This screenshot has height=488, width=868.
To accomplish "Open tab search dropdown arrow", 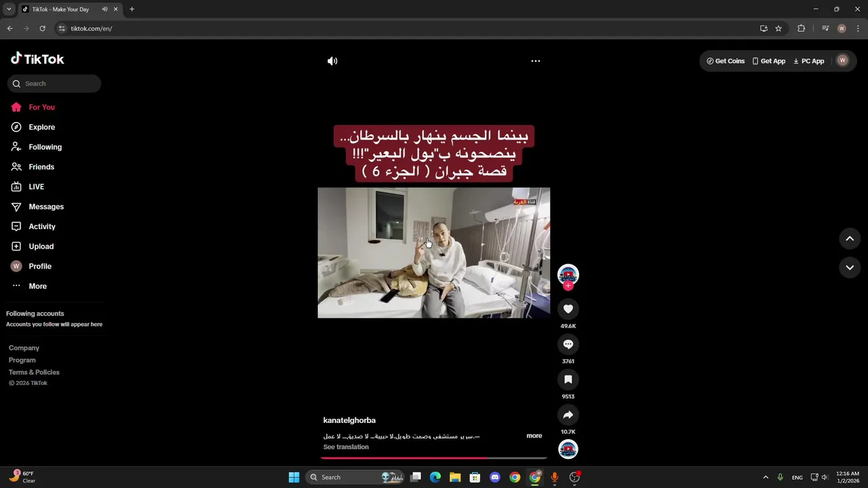I will pos(9,9).
